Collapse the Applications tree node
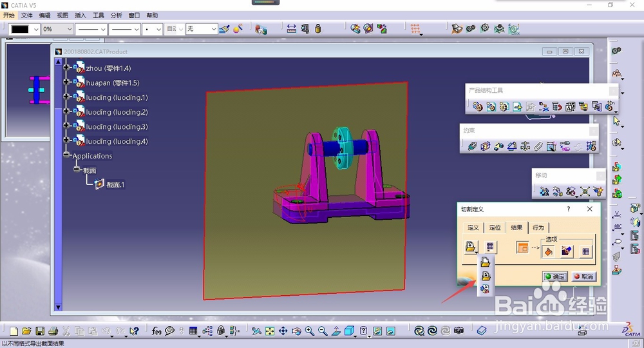 pyautogui.click(x=66, y=155)
